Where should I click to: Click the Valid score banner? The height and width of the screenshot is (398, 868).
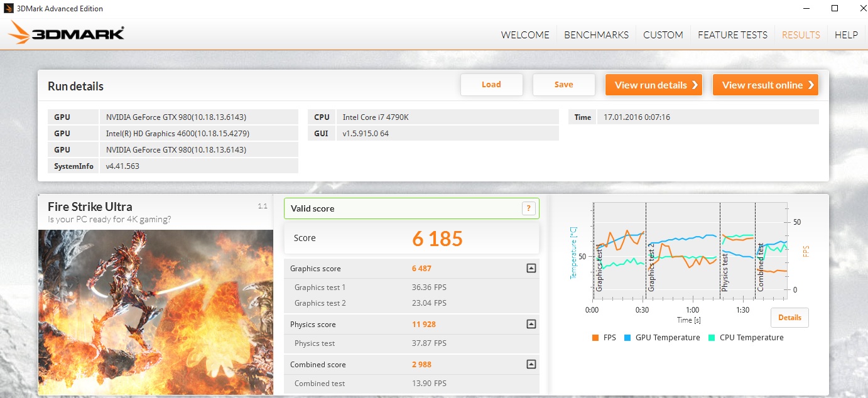tap(411, 208)
